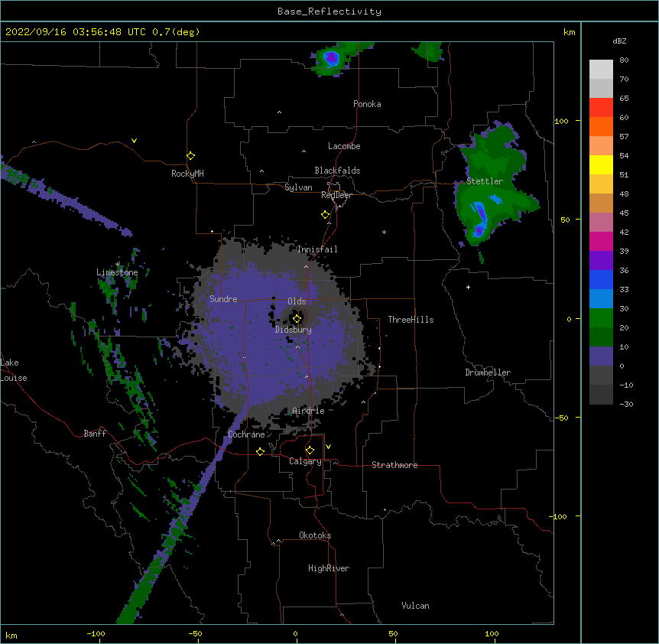Click the dBZ legend heading
The image size is (659, 644).
619,41
